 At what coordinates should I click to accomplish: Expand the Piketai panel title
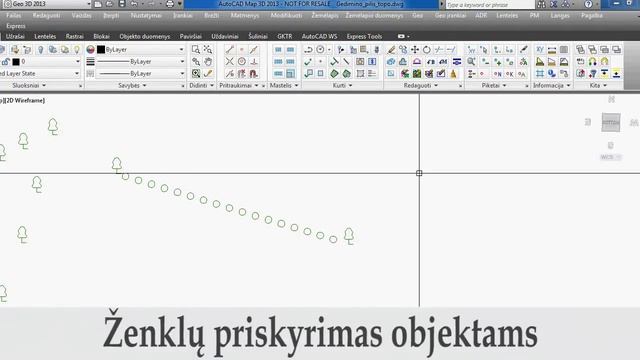[494, 85]
